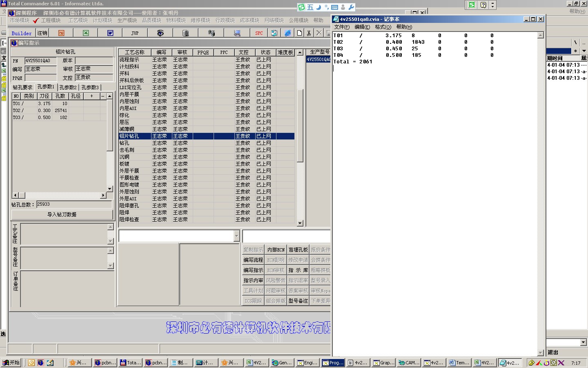Open the 工程模块 menu
Viewport: 588px width, 368px height.
[x=51, y=20]
